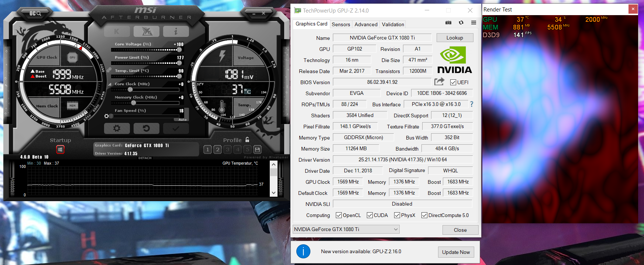Open Afterburner settings gear button
The width and height of the screenshot is (644, 265).
(x=117, y=128)
